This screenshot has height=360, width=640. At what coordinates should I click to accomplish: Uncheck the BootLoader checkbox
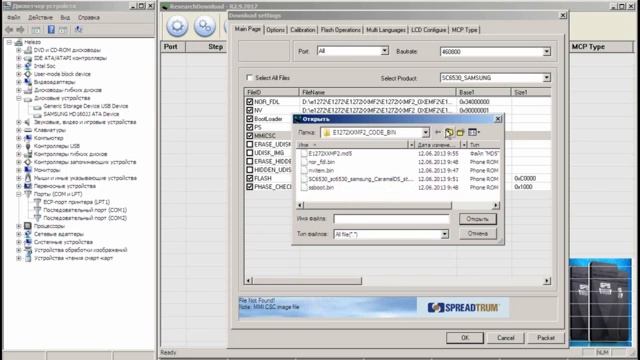(x=249, y=119)
